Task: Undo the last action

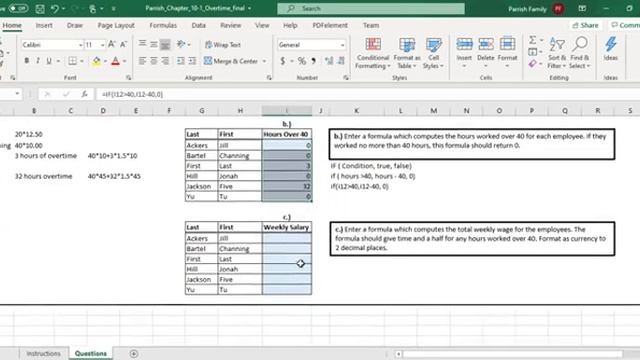Action: pos(55,8)
